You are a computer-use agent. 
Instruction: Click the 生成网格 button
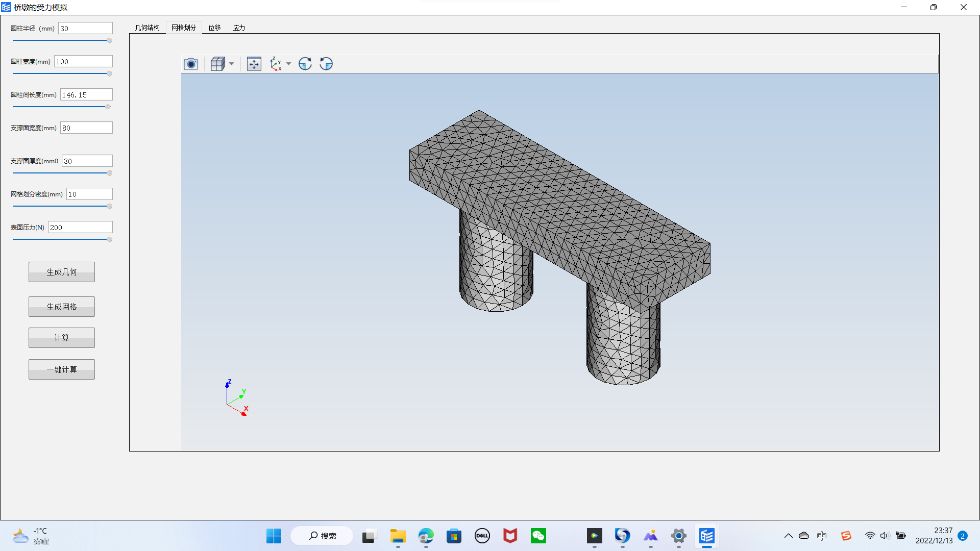point(62,307)
